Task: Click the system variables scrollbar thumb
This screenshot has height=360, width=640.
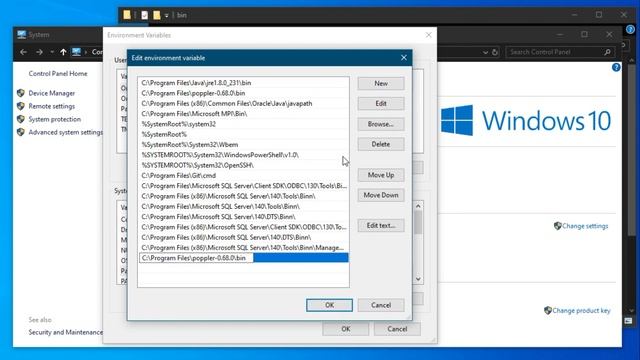Action: coord(418,222)
